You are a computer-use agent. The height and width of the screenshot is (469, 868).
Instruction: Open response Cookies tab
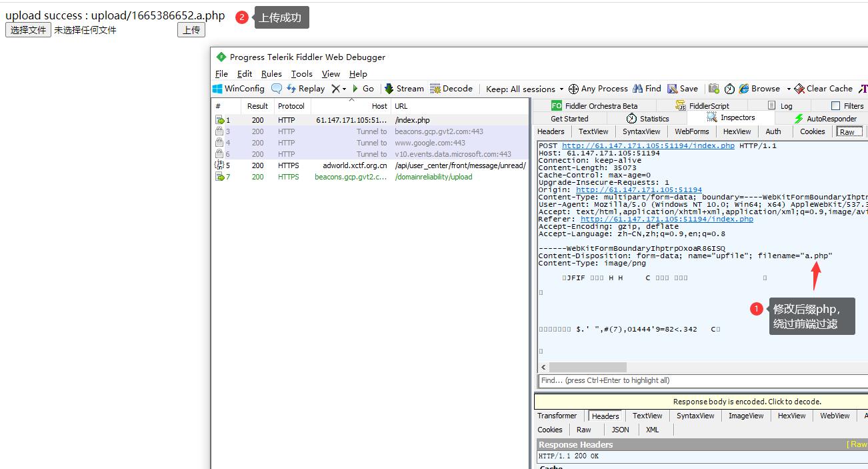tap(550, 430)
